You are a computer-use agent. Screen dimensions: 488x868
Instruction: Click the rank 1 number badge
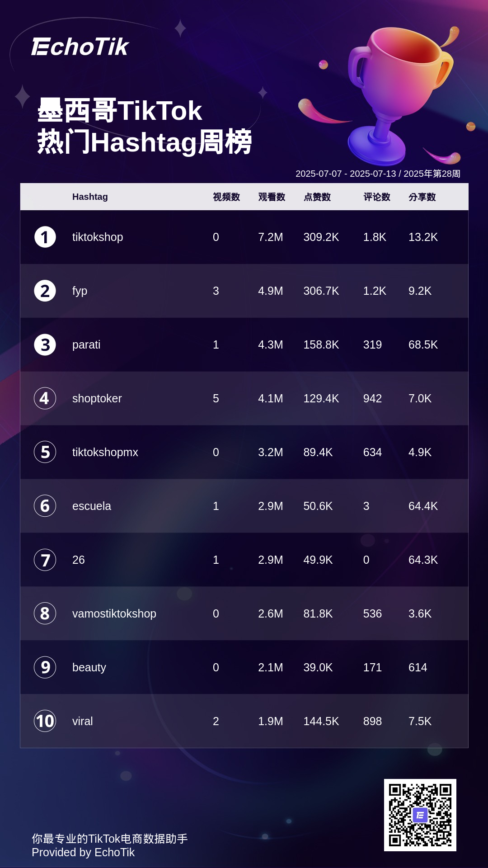click(45, 237)
